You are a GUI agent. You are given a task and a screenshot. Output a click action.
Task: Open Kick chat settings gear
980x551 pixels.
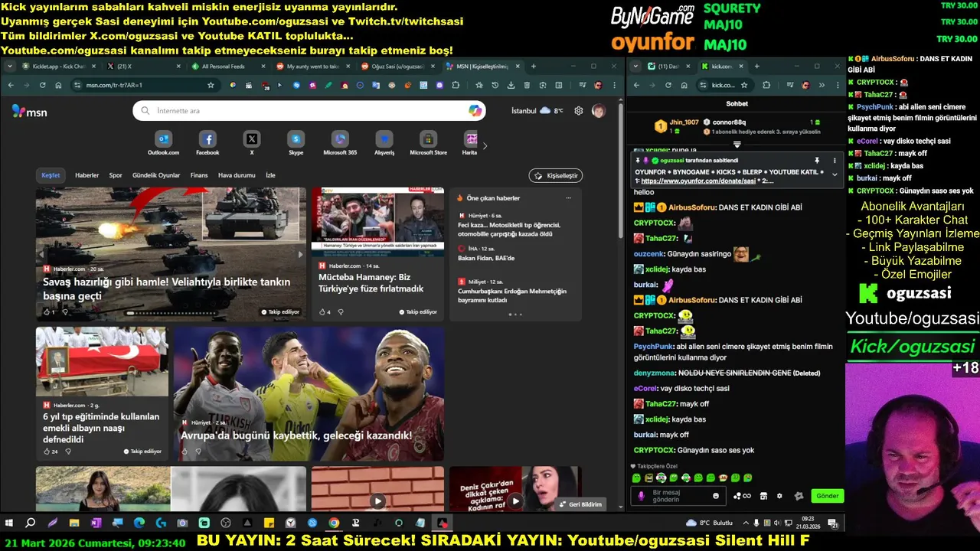coord(779,496)
